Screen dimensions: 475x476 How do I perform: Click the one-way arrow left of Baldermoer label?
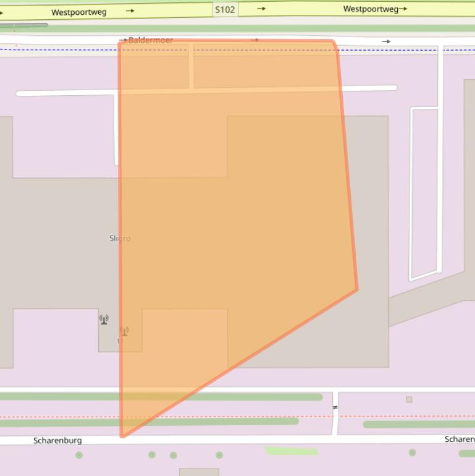pyautogui.click(x=123, y=40)
